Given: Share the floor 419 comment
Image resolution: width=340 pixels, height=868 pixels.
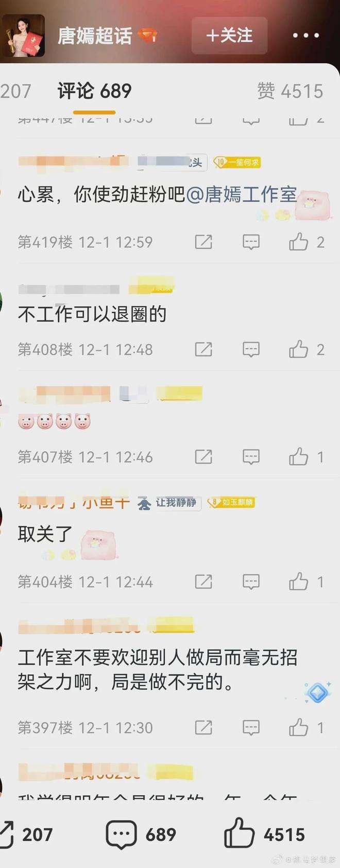Looking at the screenshot, I should click(x=203, y=242).
